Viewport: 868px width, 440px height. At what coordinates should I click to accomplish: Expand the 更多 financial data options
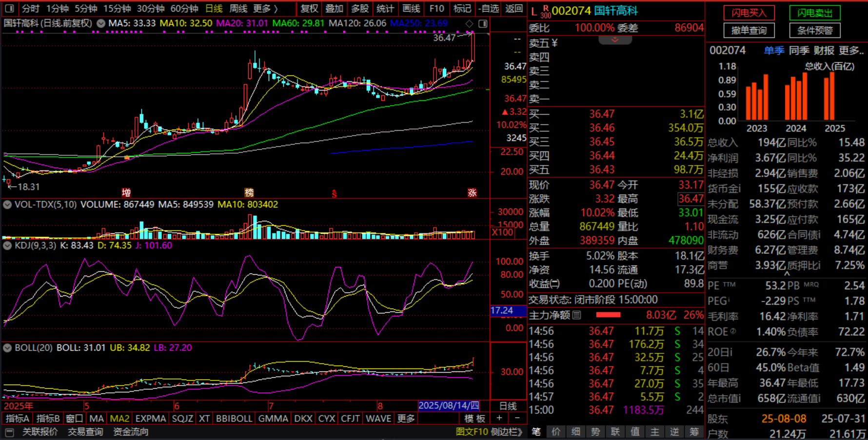tap(851, 51)
